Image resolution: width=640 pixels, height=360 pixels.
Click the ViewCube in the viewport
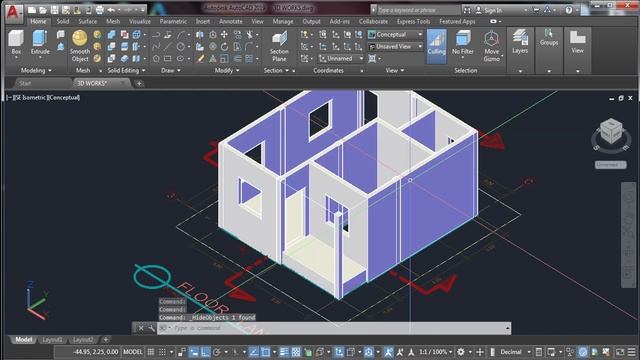click(x=611, y=131)
